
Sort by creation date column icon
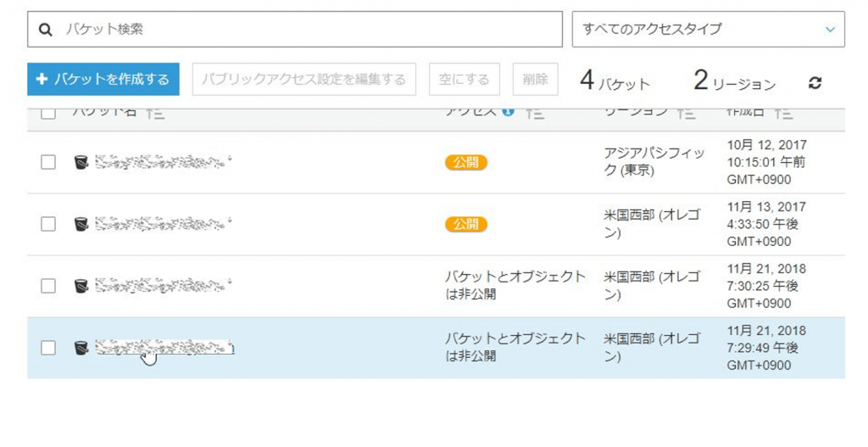tap(783, 114)
